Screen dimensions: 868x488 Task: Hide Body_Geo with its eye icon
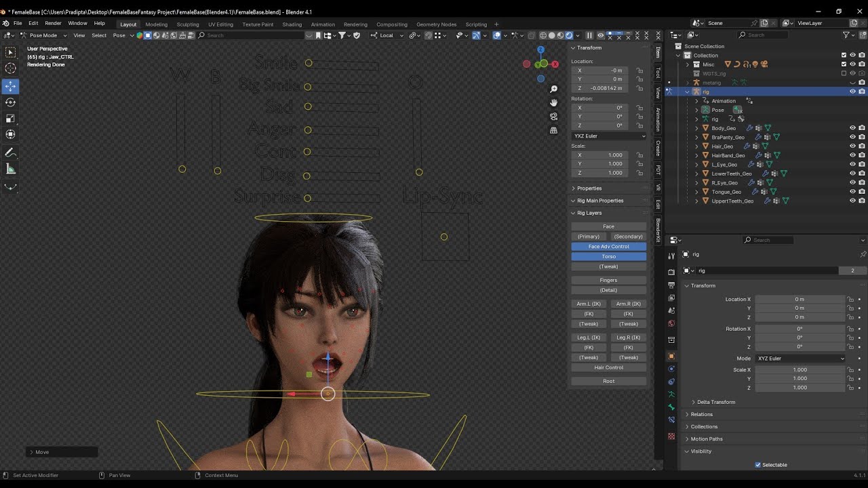[852, 128]
